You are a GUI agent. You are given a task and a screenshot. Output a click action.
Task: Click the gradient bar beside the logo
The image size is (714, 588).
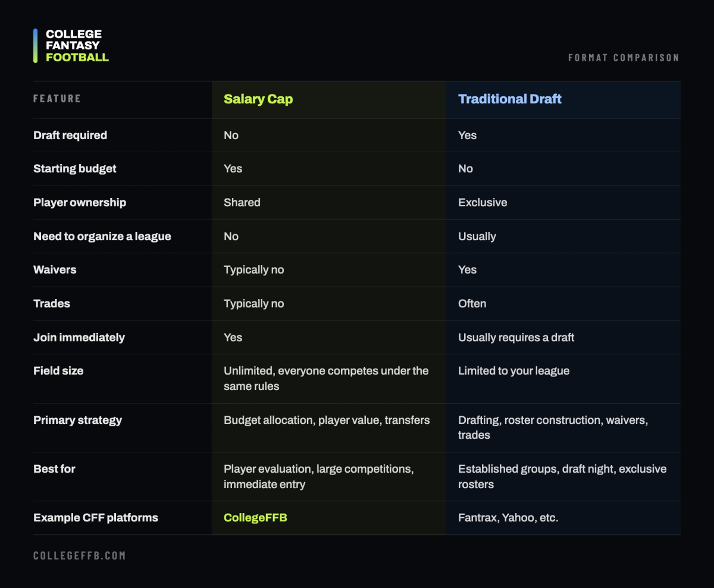[x=36, y=46]
